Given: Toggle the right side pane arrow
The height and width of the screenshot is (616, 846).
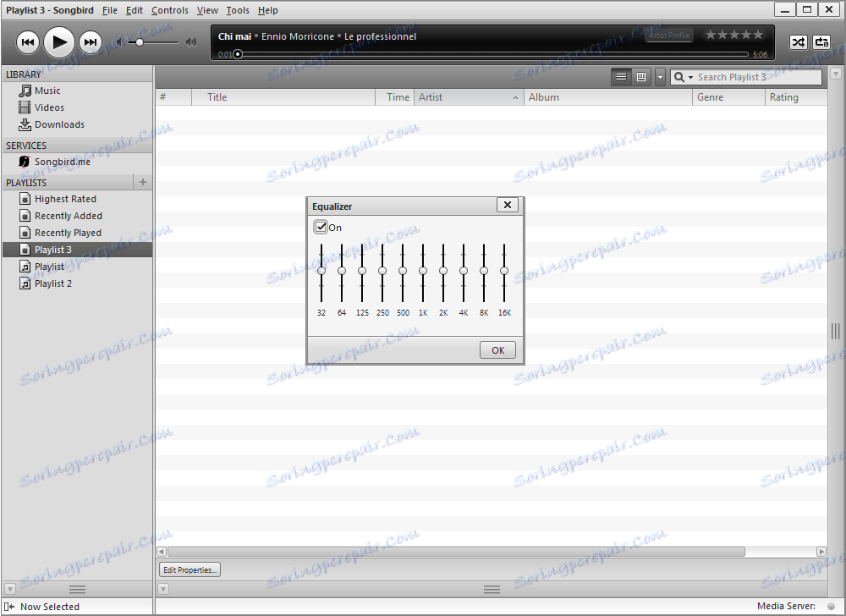Looking at the screenshot, I should pyautogui.click(x=836, y=74).
